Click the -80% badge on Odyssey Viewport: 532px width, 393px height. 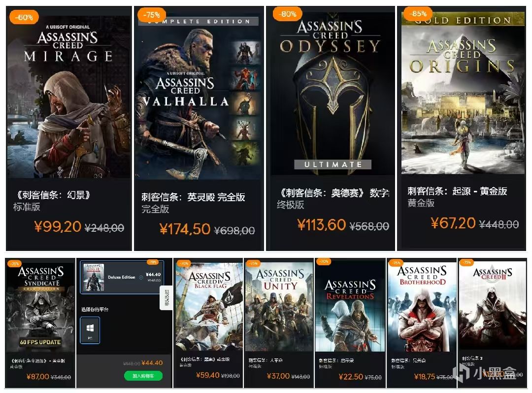coord(287,14)
